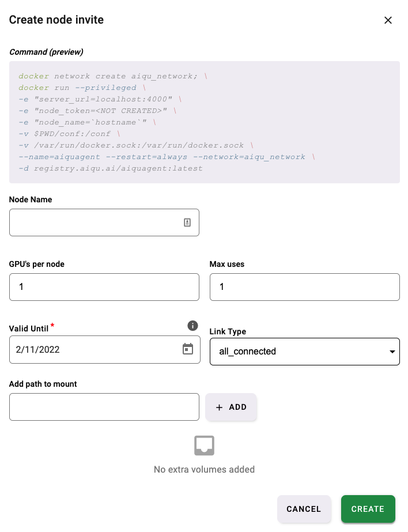Click the Add path to mount field
408x532 pixels.
pyautogui.click(x=104, y=407)
